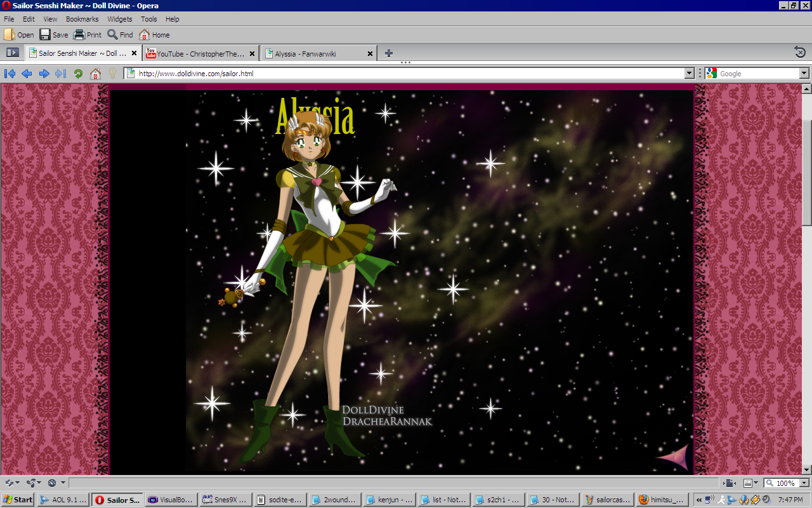Click the Print toolbar icon
This screenshot has width=812, height=508.
coord(88,35)
